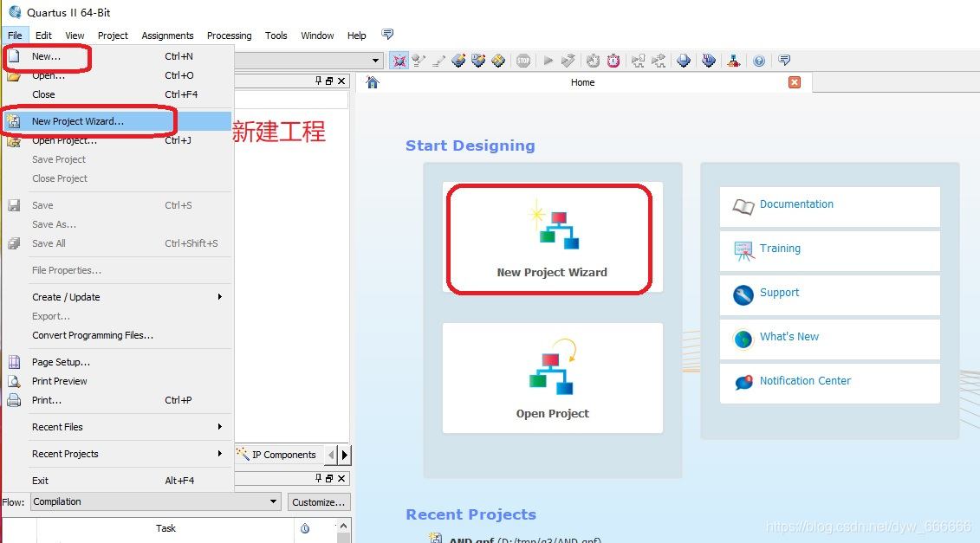Choose Close in the File menu
The image size is (980, 543).
click(x=118, y=94)
